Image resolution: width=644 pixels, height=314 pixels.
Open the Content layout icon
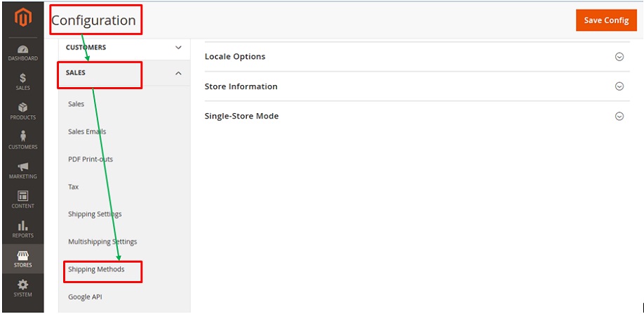23,195
